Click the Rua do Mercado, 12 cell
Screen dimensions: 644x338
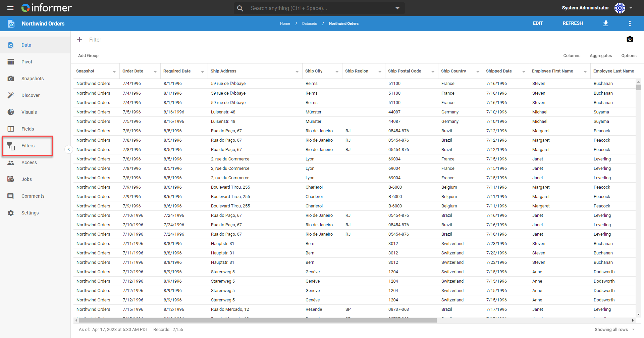tap(230, 309)
